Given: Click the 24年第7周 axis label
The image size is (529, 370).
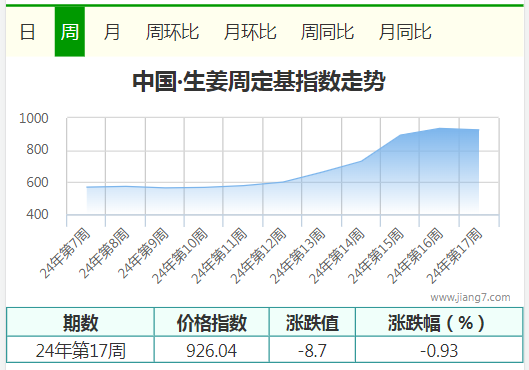Looking at the screenshot, I should tap(65, 253).
